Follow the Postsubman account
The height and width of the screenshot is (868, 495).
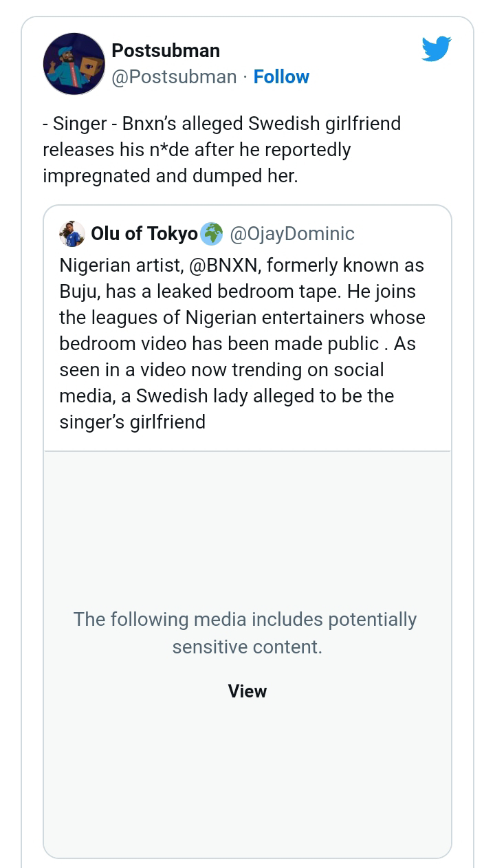[281, 76]
